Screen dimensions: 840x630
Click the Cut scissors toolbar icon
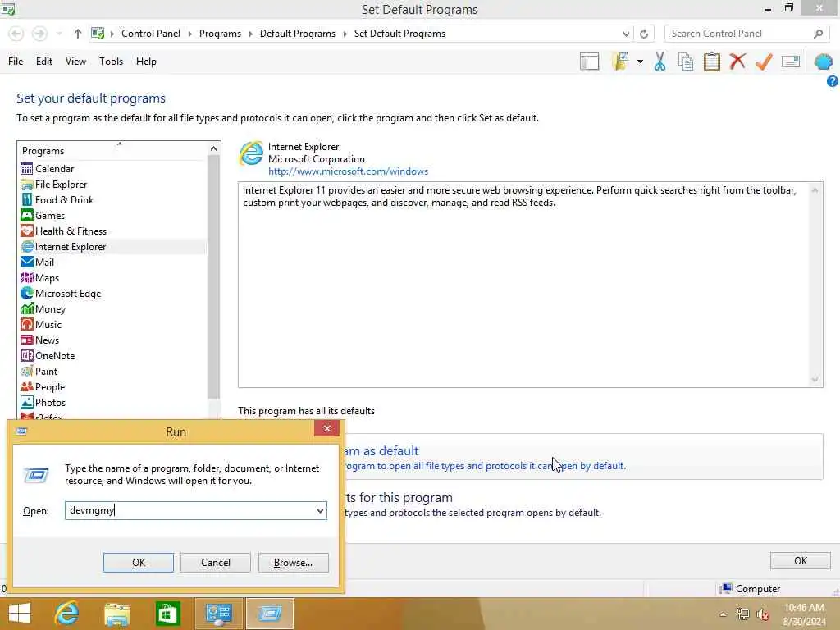pyautogui.click(x=660, y=62)
